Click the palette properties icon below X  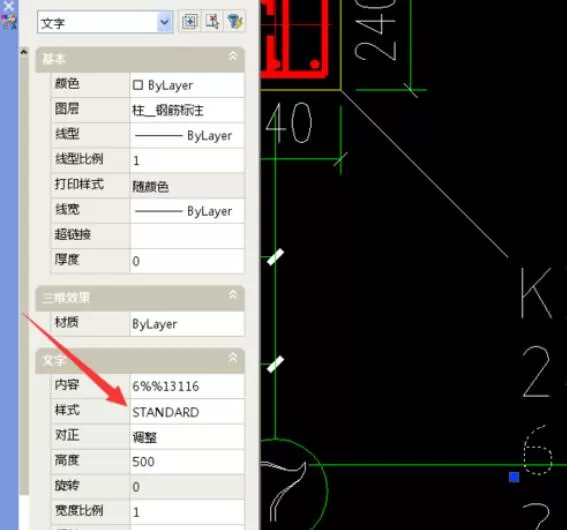point(9,22)
